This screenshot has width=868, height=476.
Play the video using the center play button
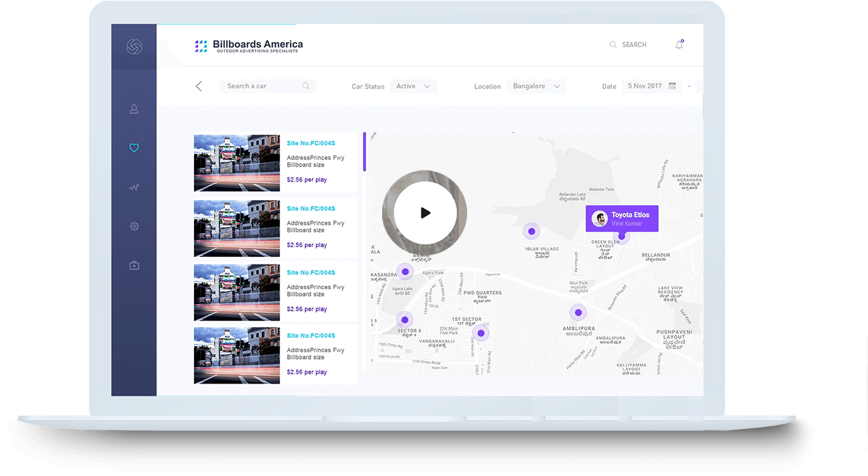click(424, 212)
